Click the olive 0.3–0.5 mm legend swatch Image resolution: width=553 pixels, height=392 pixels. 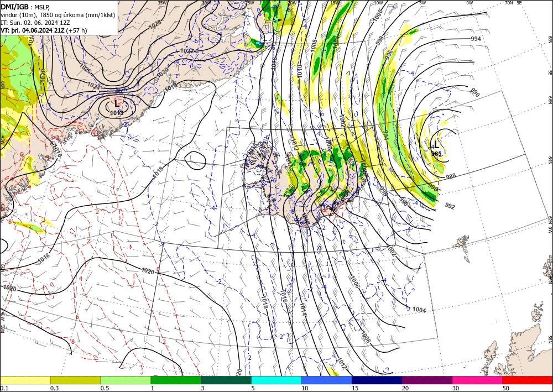pyautogui.click(x=75, y=380)
